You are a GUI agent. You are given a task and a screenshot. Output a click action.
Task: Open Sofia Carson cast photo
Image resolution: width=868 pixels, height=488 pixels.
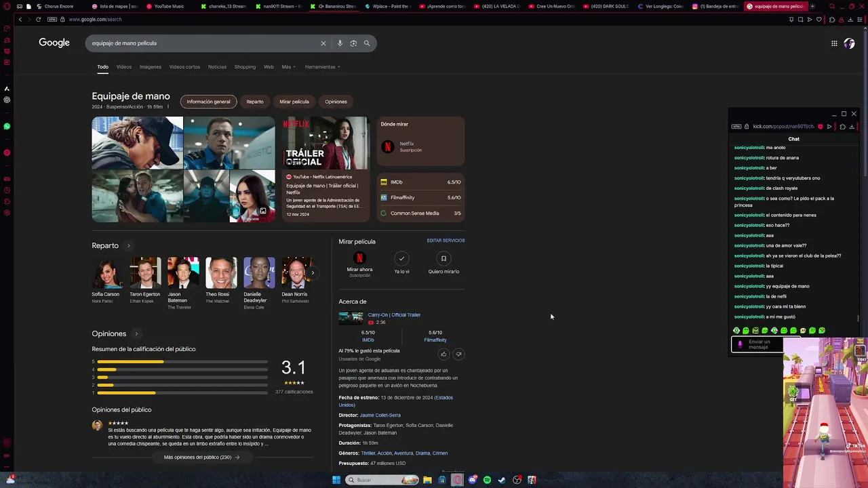107,272
